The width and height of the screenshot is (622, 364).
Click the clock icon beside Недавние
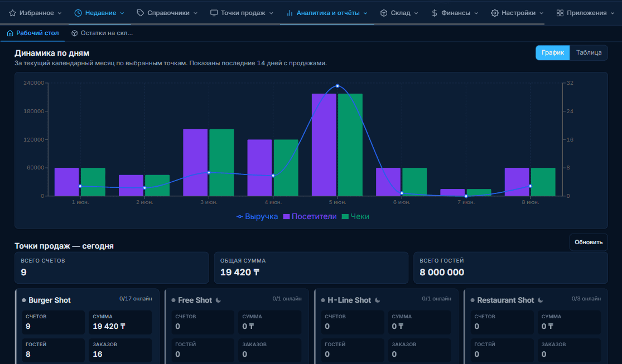point(78,13)
